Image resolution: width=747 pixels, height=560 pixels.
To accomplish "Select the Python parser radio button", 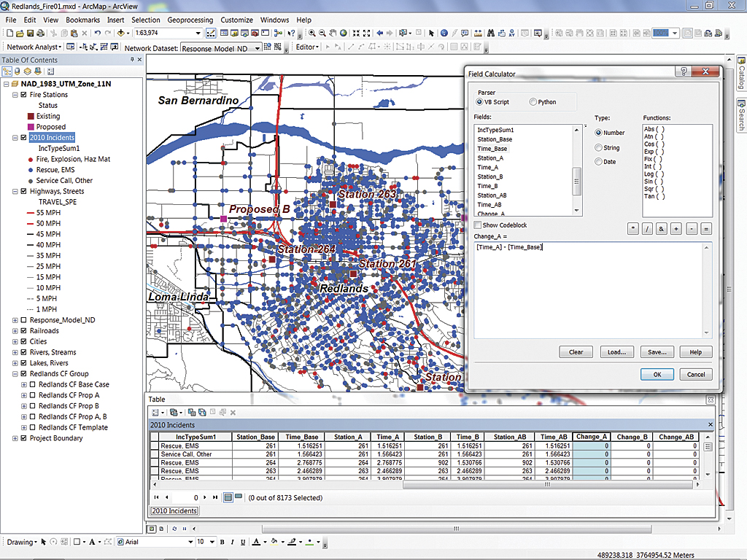I will (533, 102).
